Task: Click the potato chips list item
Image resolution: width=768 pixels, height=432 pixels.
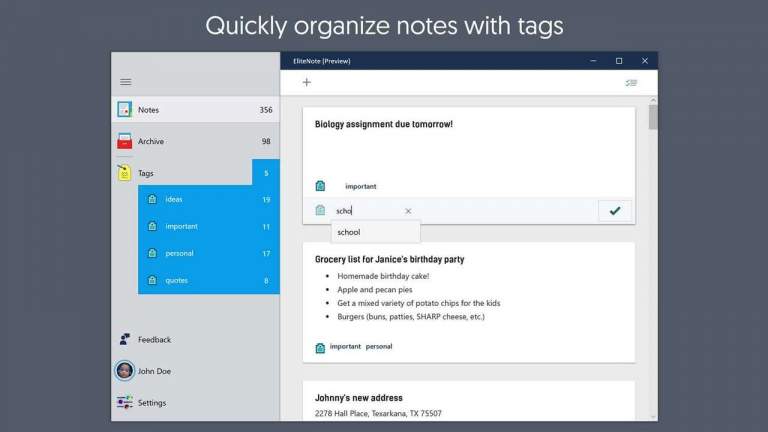Action: click(x=419, y=303)
